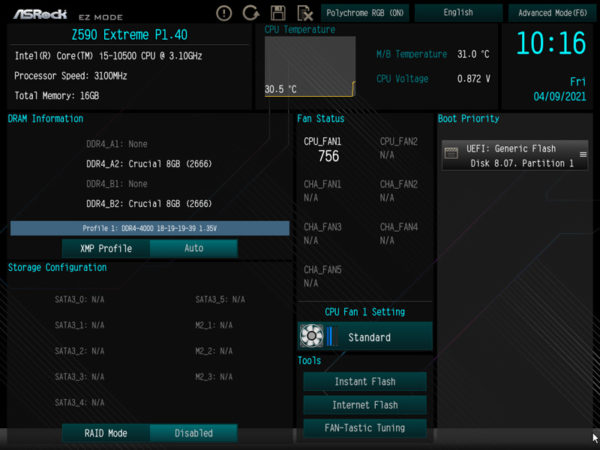Change CPU Fan 1 Setting Standard

coord(365,336)
